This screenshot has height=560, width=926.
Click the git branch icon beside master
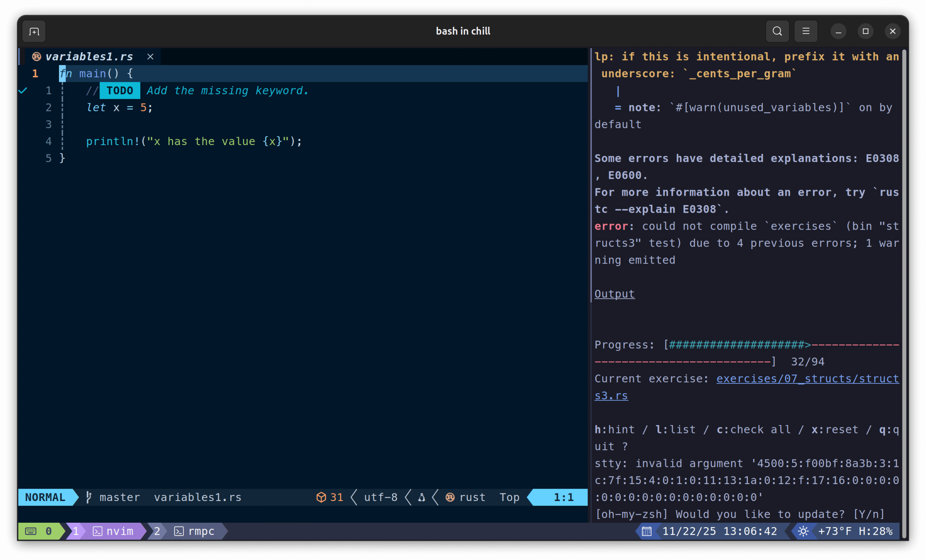tap(88, 497)
